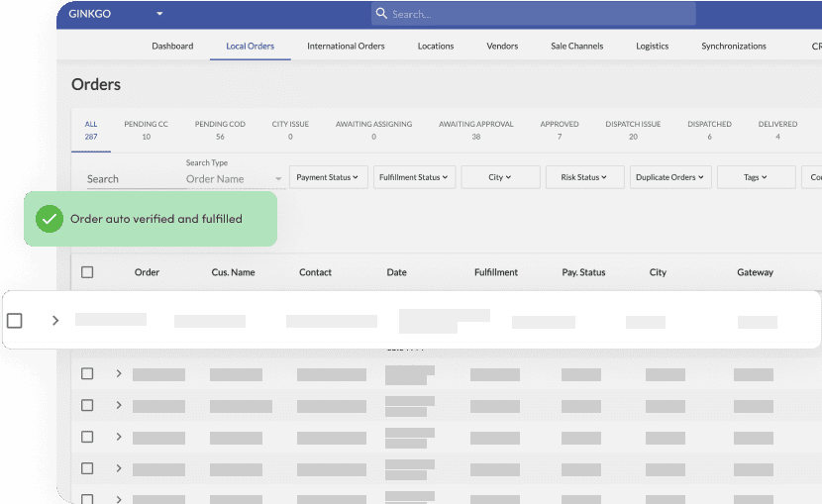Click the Date column header
The width and height of the screenshot is (822, 504).
[x=396, y=272]
